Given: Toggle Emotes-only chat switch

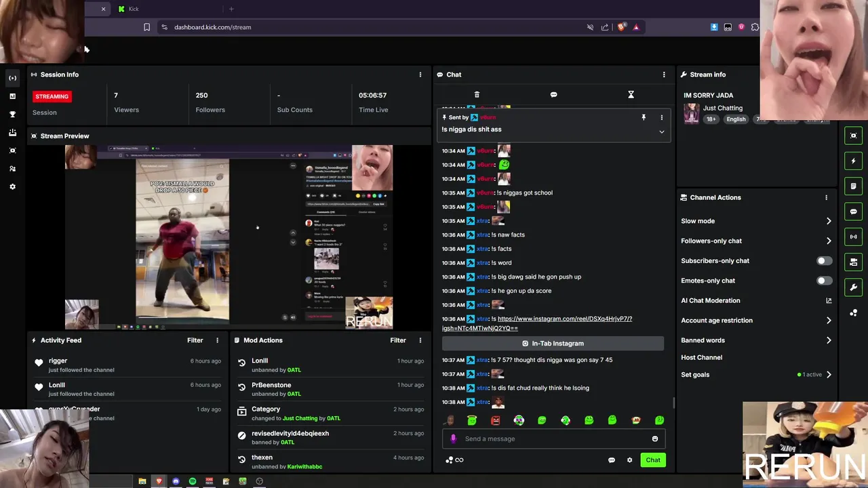Looking at the screenshot, I should pos(824,281).
